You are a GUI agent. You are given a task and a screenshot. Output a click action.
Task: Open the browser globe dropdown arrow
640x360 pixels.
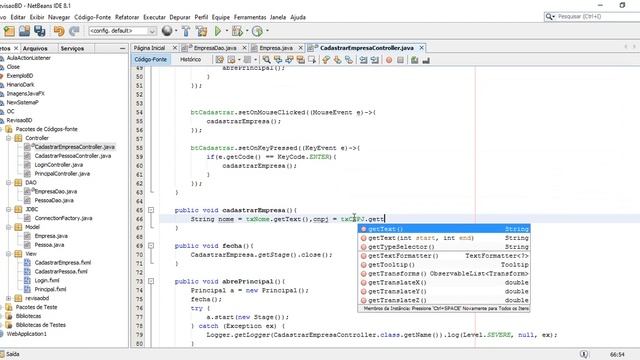176,31
